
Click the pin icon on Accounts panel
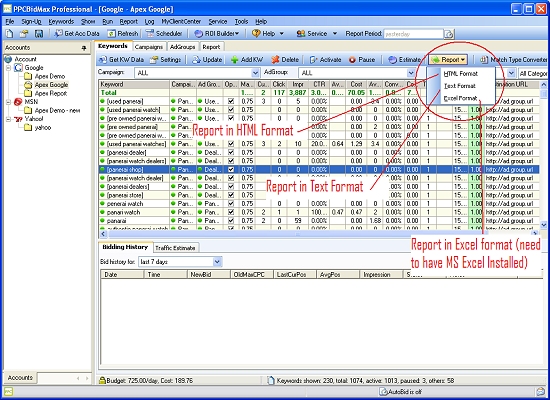[84, 48]
